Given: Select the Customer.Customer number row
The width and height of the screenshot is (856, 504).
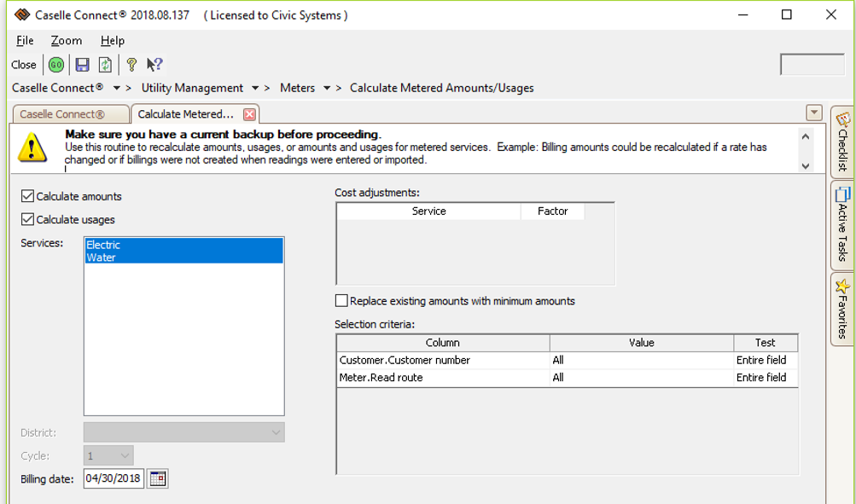Looking at the screenshot, I should (568, 360).
